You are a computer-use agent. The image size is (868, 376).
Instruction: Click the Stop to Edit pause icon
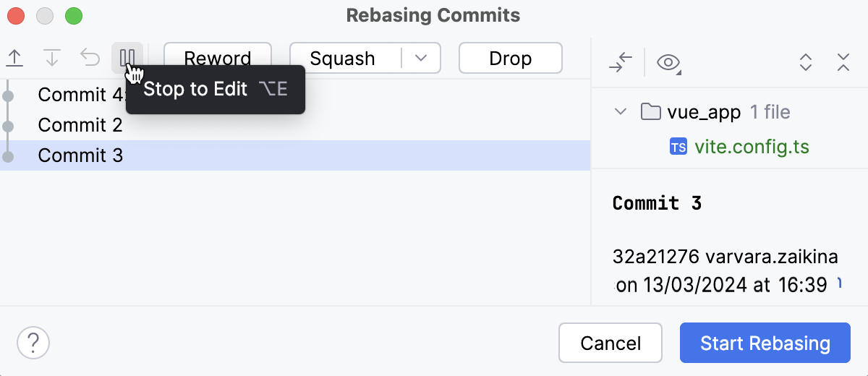point(127,58)
